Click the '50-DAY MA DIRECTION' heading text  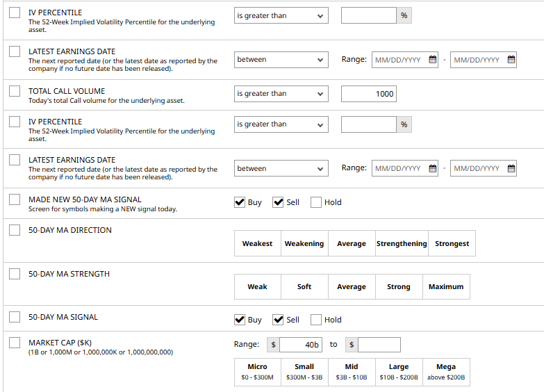coord(70,230)
